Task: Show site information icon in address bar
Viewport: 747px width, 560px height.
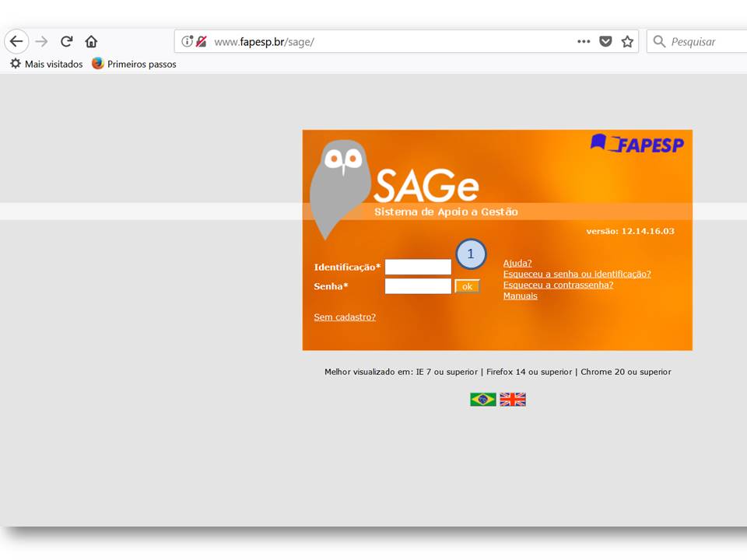Action: [188, 41]
